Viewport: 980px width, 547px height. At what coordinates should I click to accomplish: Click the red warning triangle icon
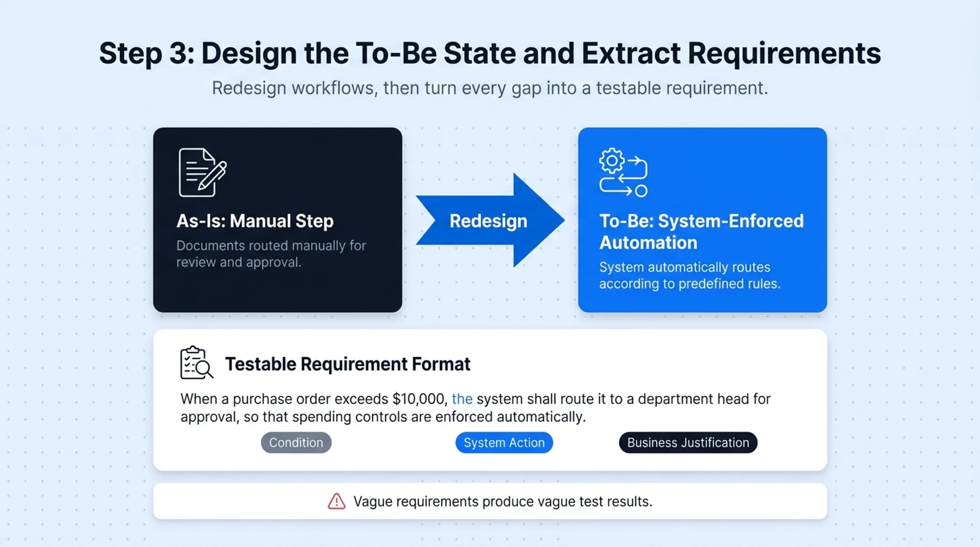click(x=336, y=501)
